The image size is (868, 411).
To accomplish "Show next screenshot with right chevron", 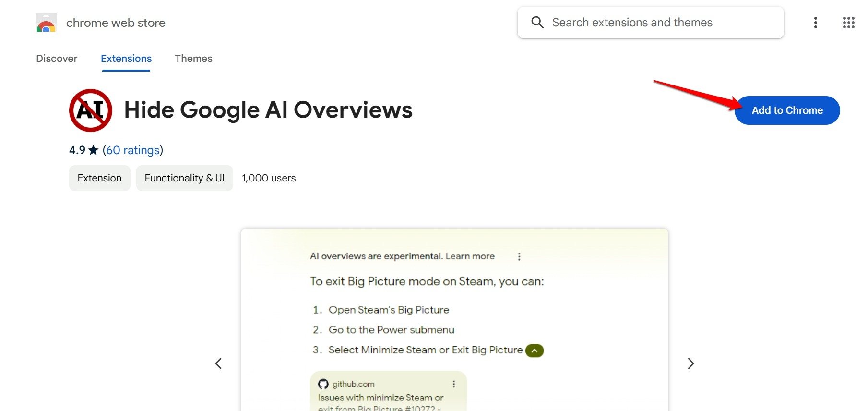I will 690,363.
